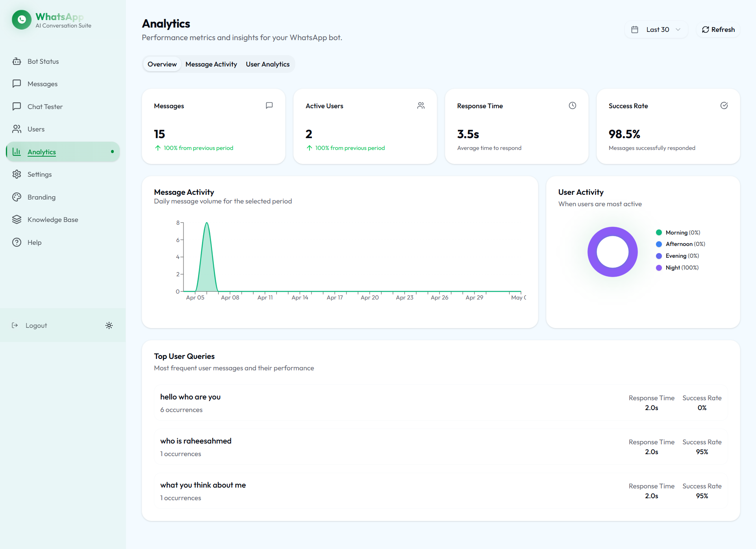Open Branding palette icon
The image size is (756, 549).
coord(17,197)
